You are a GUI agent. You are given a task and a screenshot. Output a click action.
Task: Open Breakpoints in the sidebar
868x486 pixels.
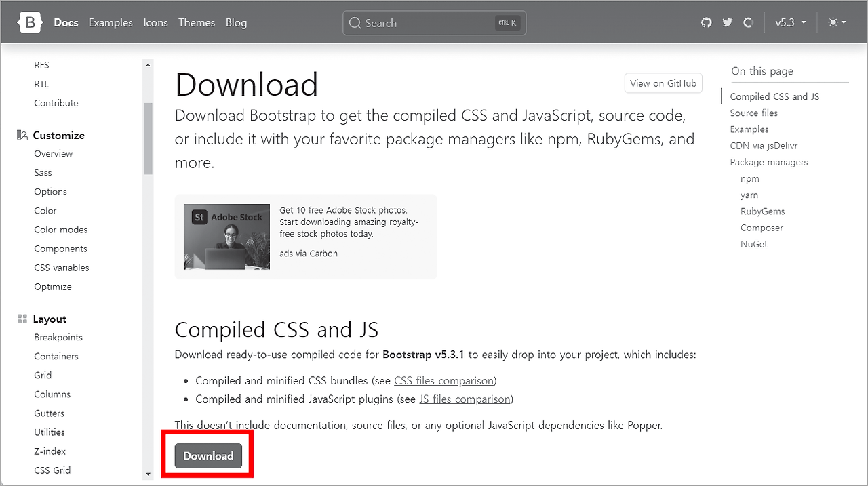point(58,338)
